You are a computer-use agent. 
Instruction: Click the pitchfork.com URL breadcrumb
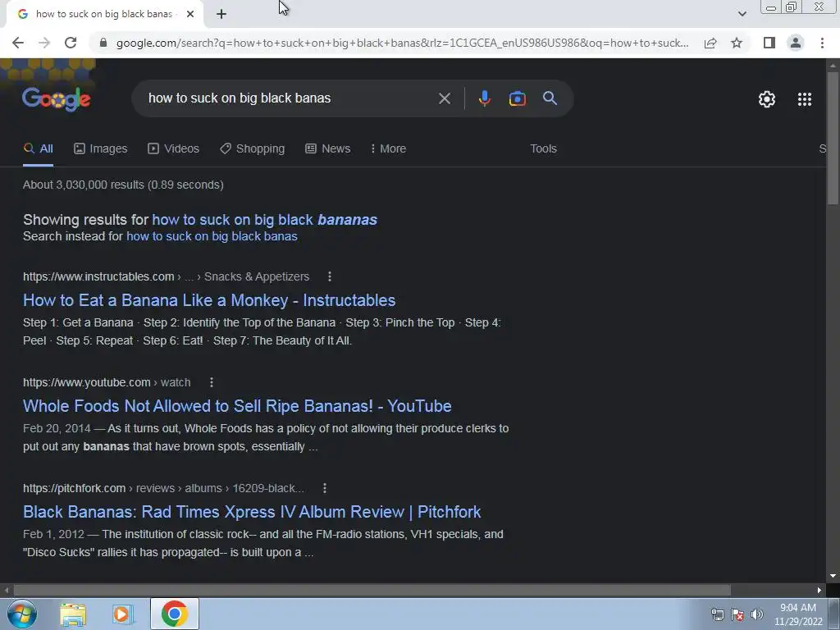tap(163, 489)
